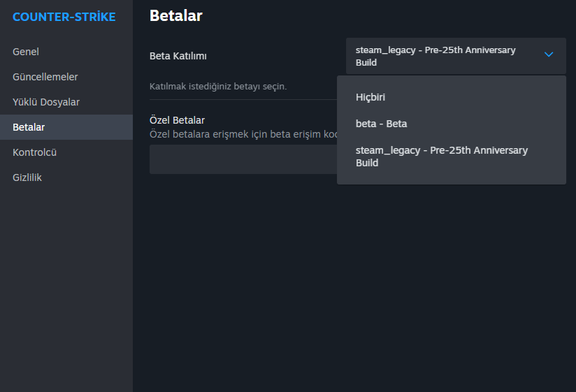Click empty sidebar area below Gizlilik
Image resolution: width=576 pixels, height=392 pixels.
pyautogui.click(x=66, y=280)
